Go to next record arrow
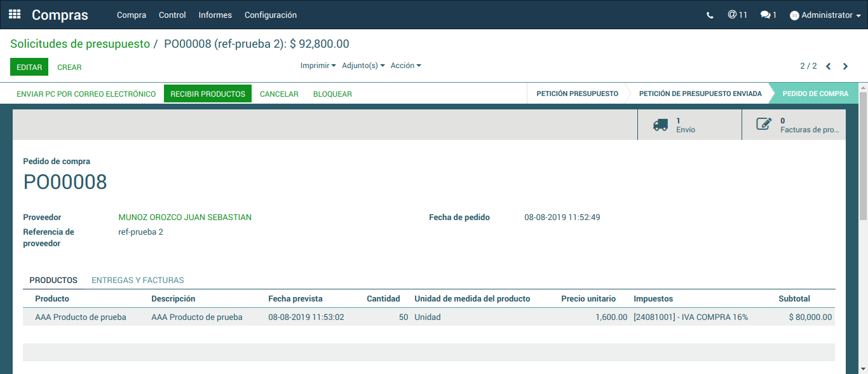 point(845,66)
